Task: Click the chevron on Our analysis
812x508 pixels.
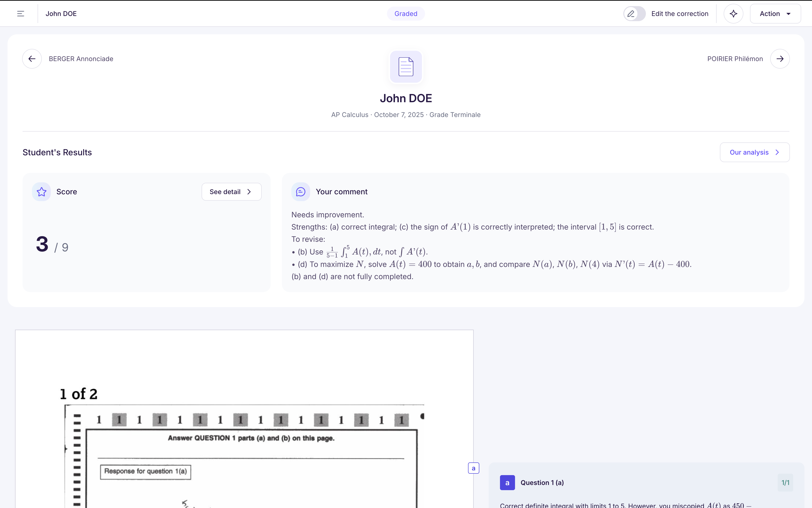Action: click(x=777, y=152)
